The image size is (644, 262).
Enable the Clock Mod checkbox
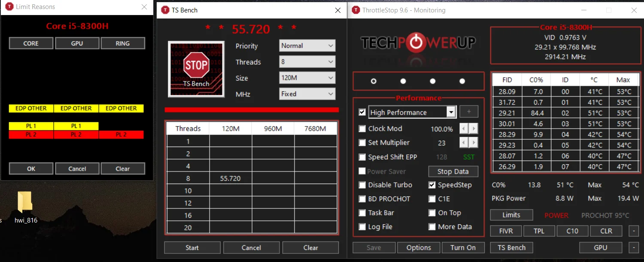(362, 129)
